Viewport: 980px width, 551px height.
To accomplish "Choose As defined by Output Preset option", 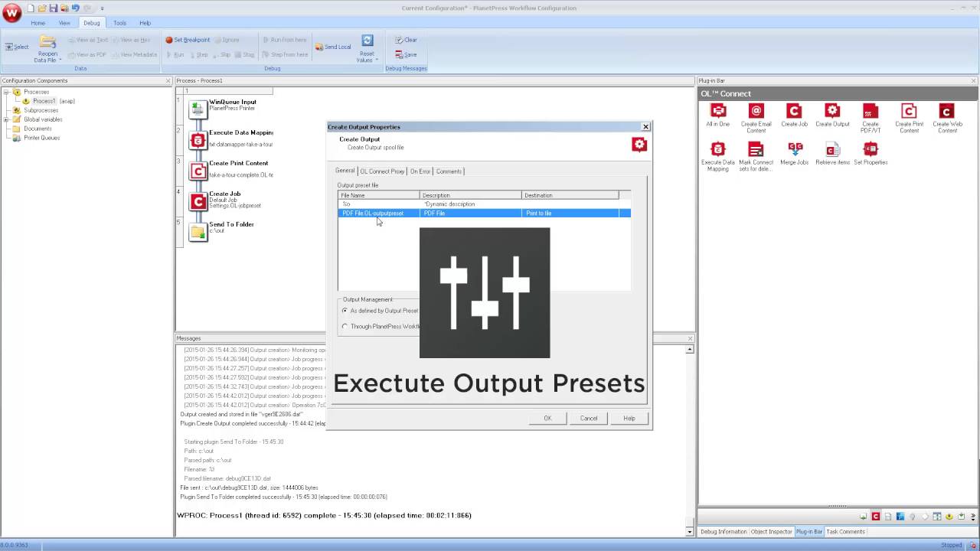I will point(345,311).
